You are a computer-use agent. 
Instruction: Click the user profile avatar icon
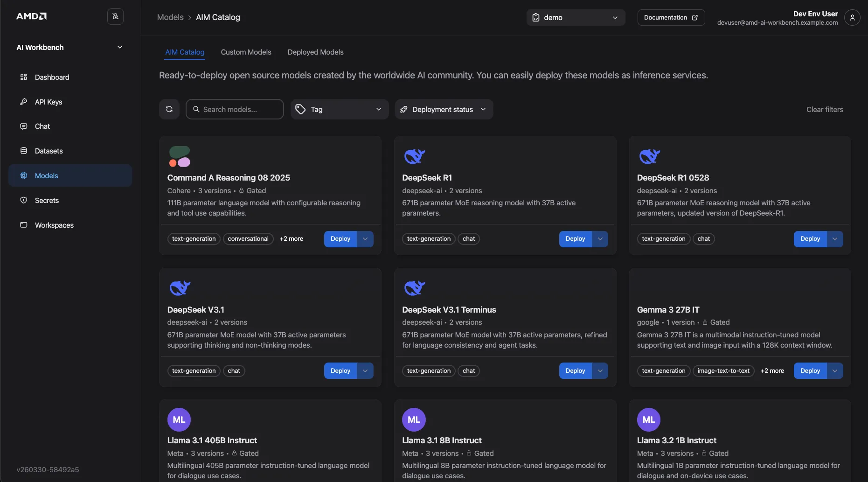[852, 18]
